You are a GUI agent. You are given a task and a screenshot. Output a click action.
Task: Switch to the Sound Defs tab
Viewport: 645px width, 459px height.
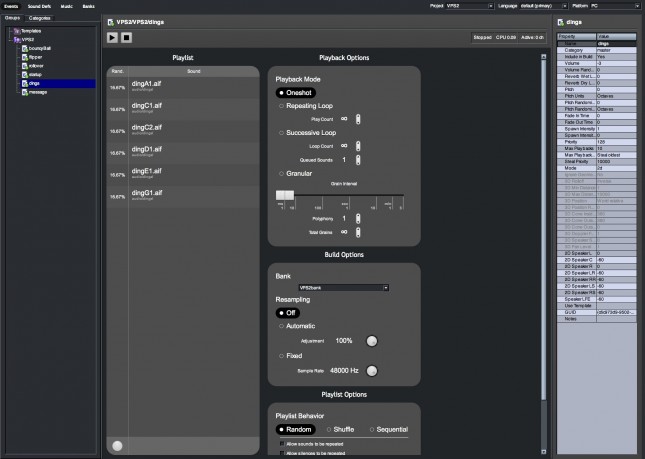point(39,5)
